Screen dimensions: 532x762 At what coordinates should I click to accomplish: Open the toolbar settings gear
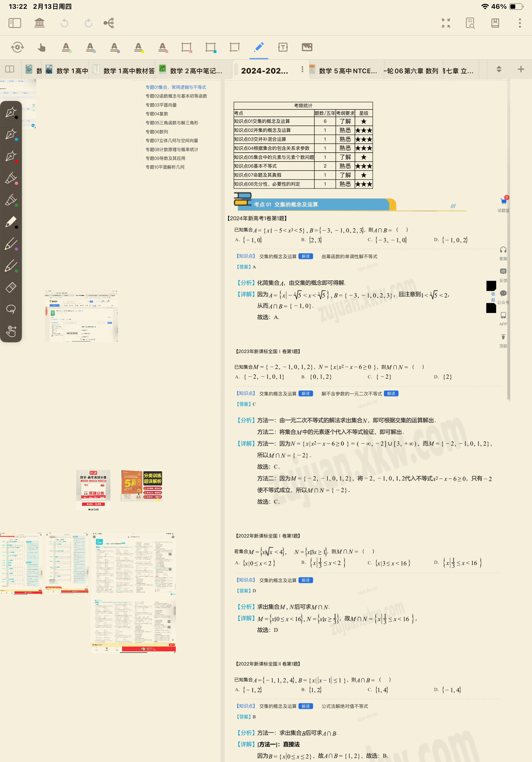(x=17, y=47)
